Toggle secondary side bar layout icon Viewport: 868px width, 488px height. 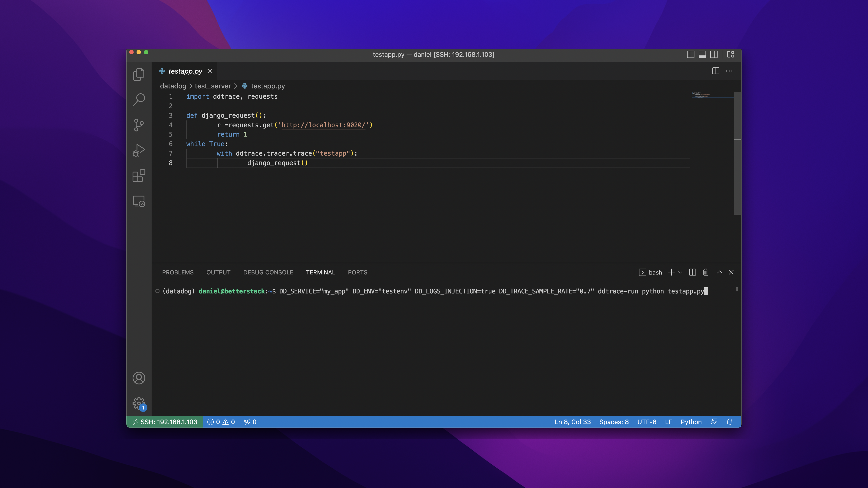click(x=714, y=54)
